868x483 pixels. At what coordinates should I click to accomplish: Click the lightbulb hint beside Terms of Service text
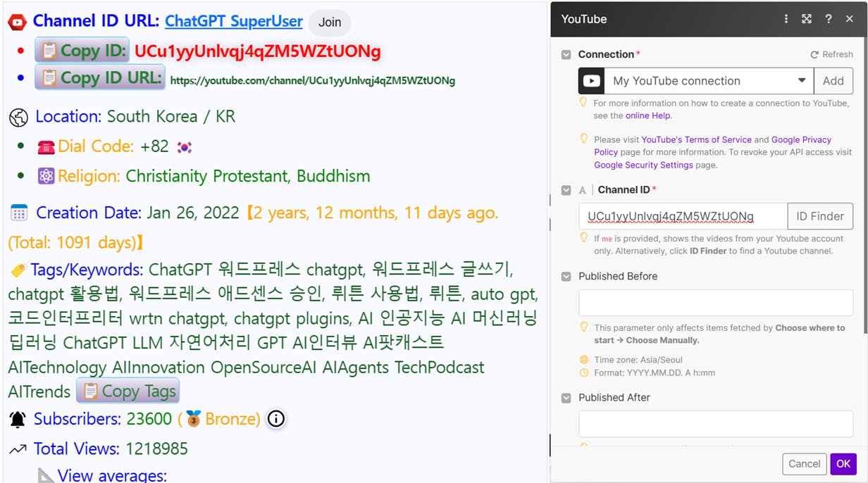[583, 139]
